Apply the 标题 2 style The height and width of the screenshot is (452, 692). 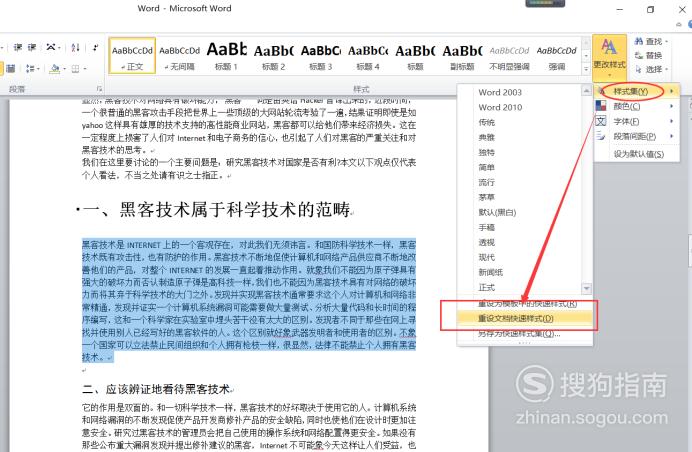pyautogui.click(x=274, y=56)
